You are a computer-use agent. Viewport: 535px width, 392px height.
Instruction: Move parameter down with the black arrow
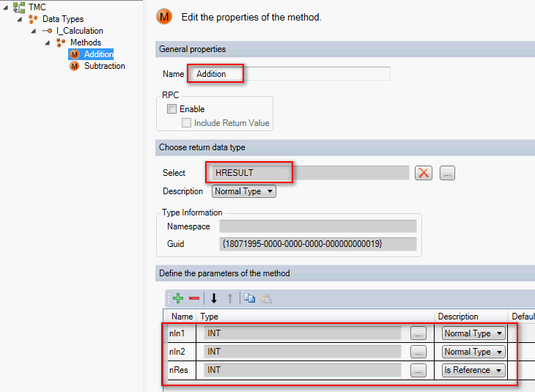pyautogui.click(x=214, y=298)
